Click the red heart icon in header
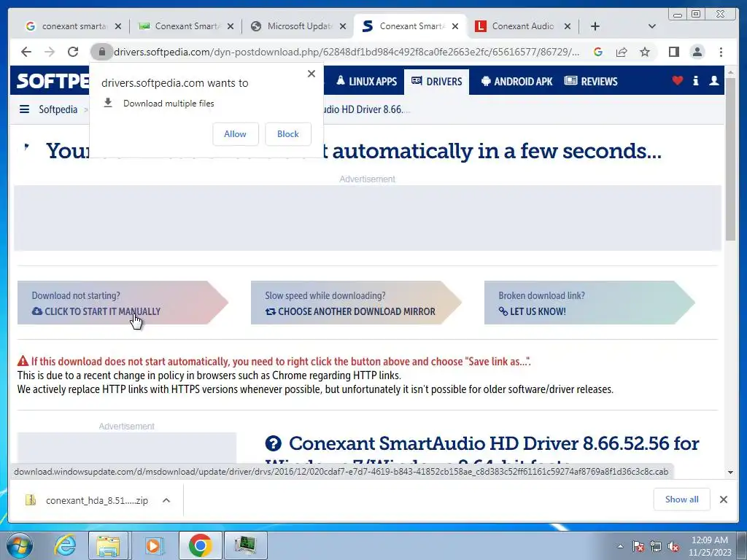747x560 pixels. click(x=678, y=81)
